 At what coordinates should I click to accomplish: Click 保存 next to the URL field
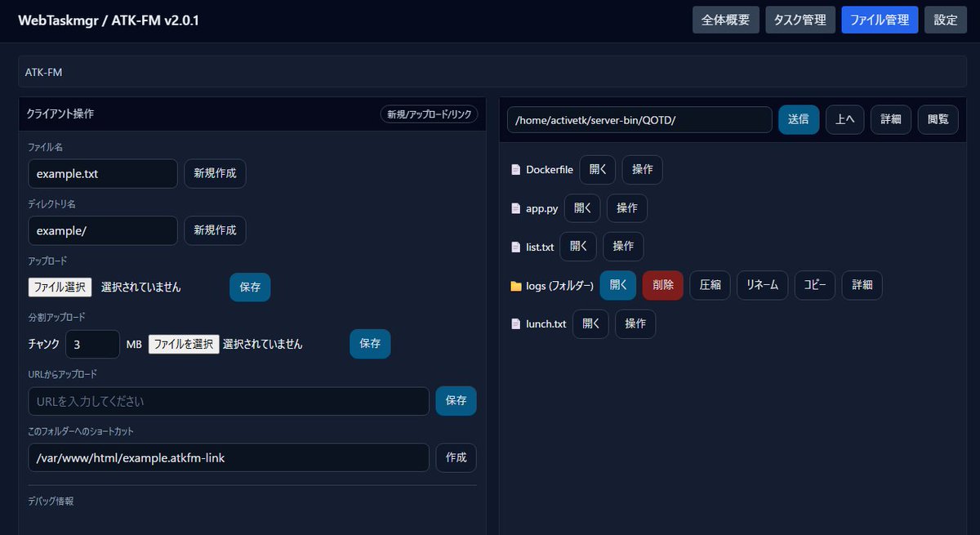(456, 401)
